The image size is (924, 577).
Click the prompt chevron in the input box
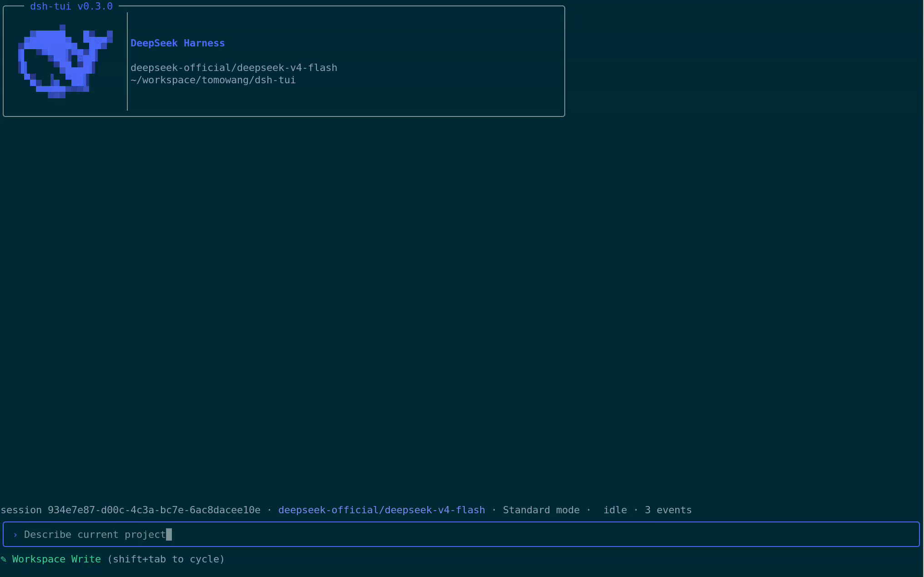click(15, 535)
